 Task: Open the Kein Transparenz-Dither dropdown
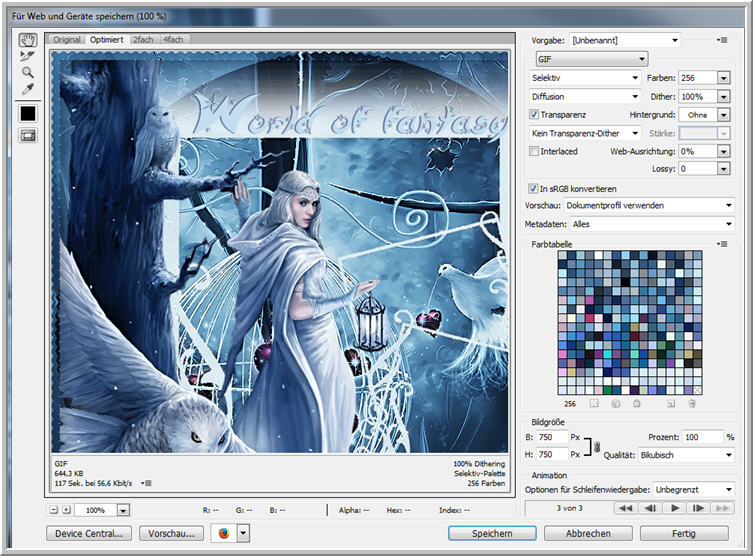584,133
